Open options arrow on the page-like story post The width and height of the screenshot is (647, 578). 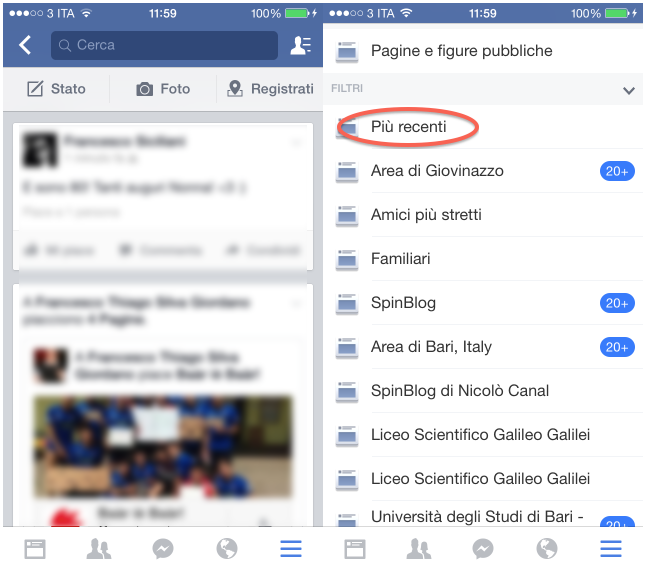[296, 302]
